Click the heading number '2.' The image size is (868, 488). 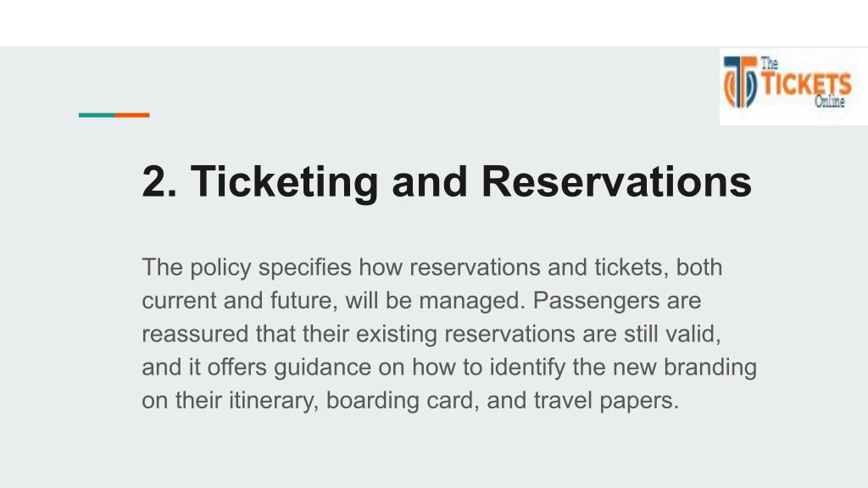(160, 181)
